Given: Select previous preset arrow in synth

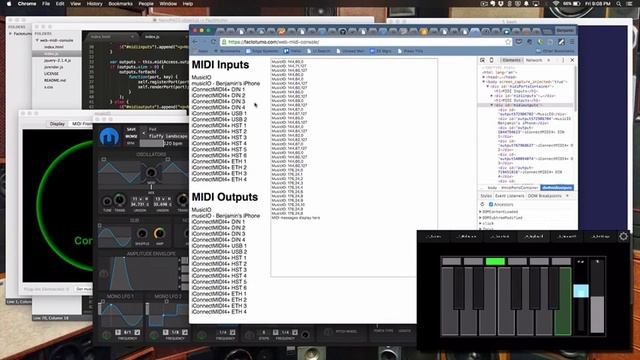Looking at the screenshot, I should tap(143, 133).
